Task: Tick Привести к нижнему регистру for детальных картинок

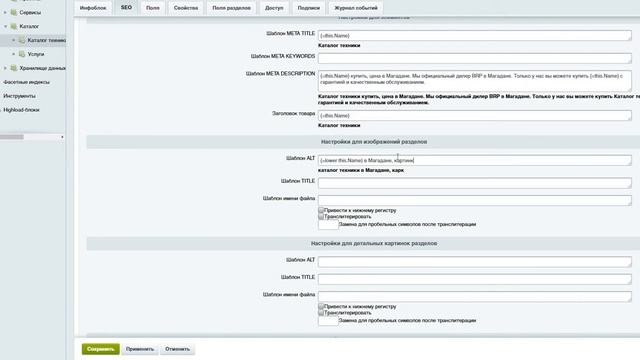Action: 321,307
